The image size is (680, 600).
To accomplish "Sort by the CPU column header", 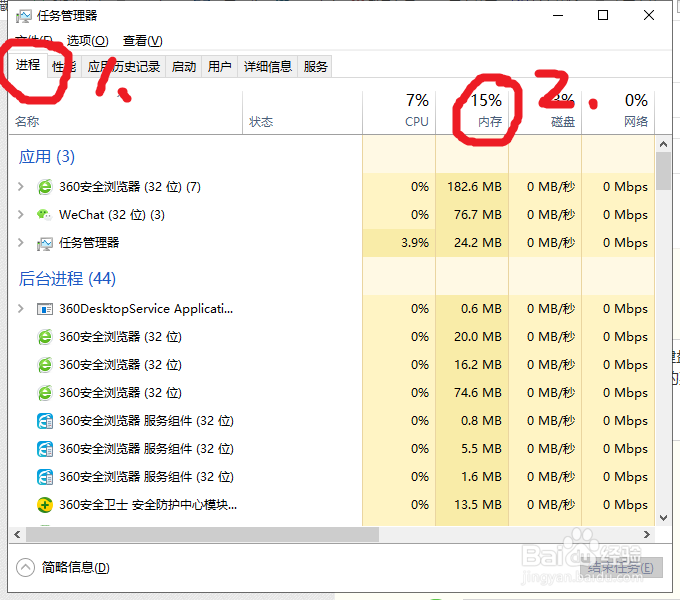I will [399, 113].
